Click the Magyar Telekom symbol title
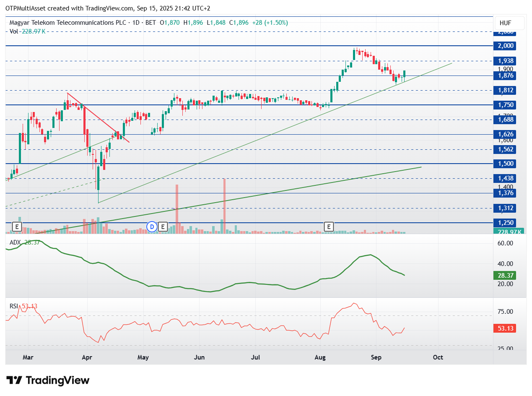Image resolution: width=532 pixels, height=396 pixels. 67,23
